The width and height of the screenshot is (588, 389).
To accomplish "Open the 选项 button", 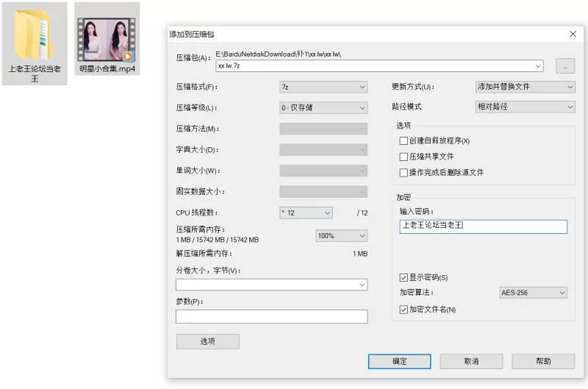I will point(207,341).
